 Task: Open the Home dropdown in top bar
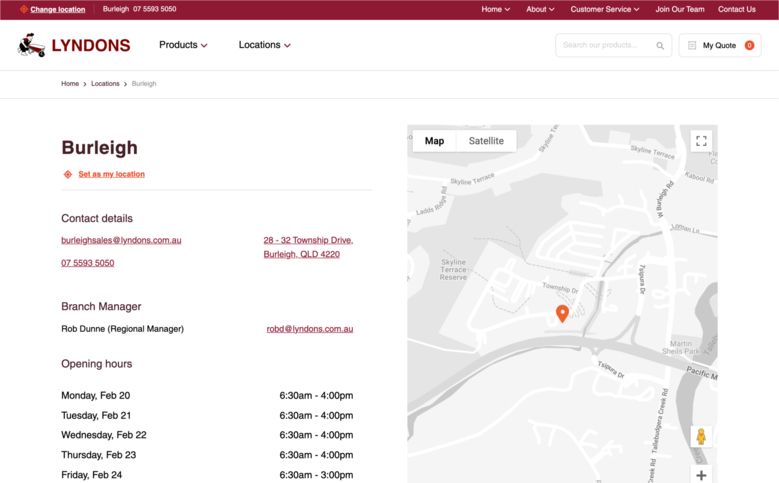tap(495, 9)
